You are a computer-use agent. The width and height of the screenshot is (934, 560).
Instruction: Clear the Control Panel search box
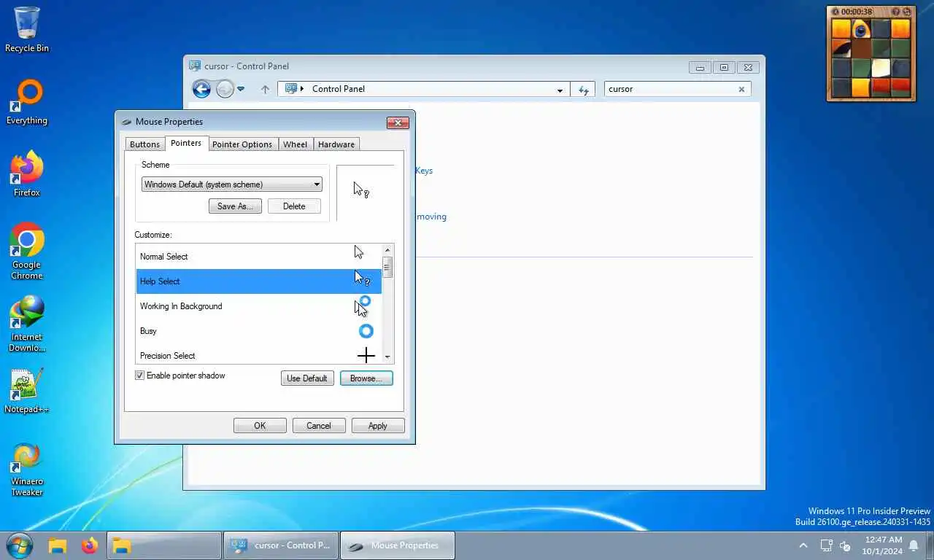741,89
